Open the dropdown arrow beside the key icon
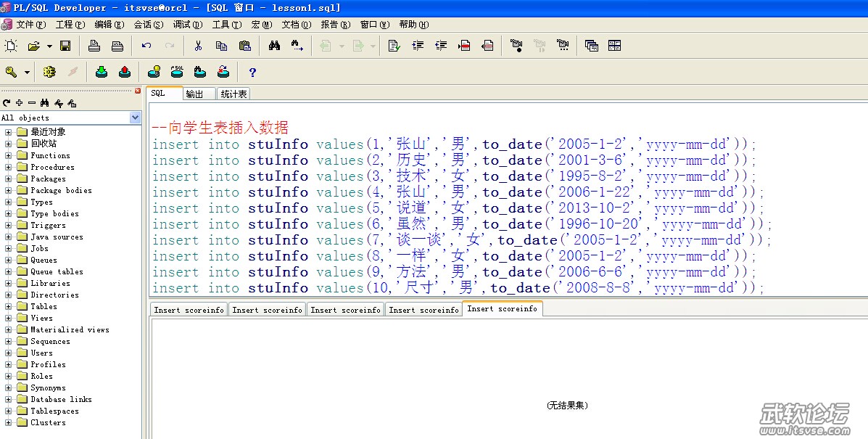Image resolution: width=868 pixels, height=439 pixels. [x=27, y=73]
